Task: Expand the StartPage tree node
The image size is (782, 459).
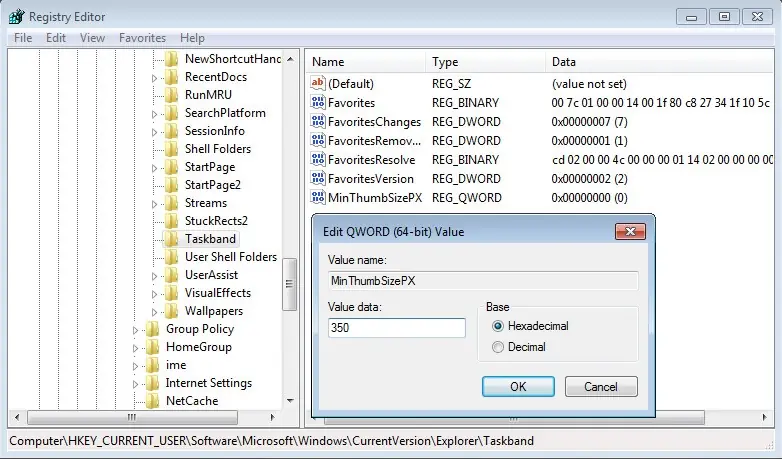Action: click(154, 168)
